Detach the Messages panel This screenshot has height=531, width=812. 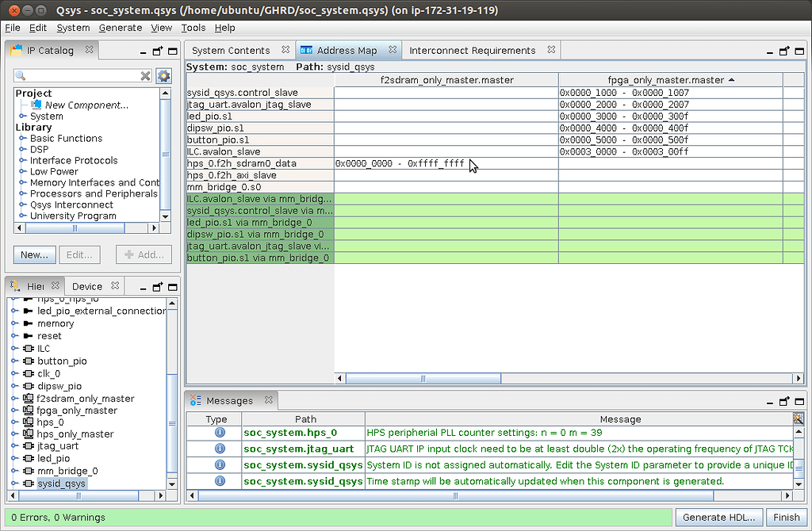coord(784,401)
